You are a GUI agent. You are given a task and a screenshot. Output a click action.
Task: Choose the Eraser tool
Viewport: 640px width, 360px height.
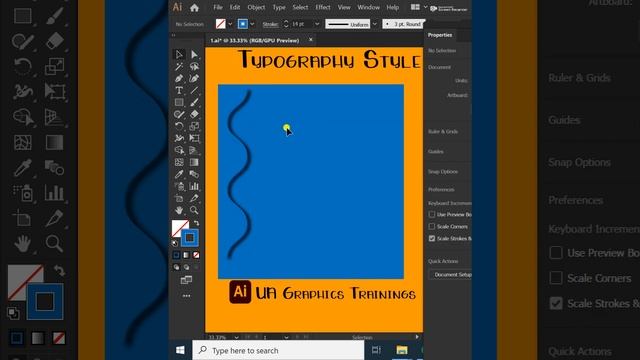tap(194, 114)
